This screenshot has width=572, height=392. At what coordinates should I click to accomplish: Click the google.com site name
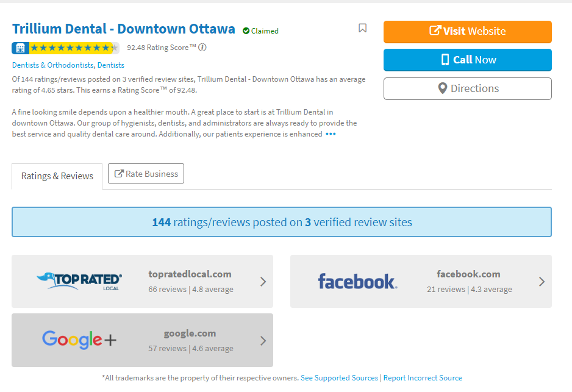(190, 333)
